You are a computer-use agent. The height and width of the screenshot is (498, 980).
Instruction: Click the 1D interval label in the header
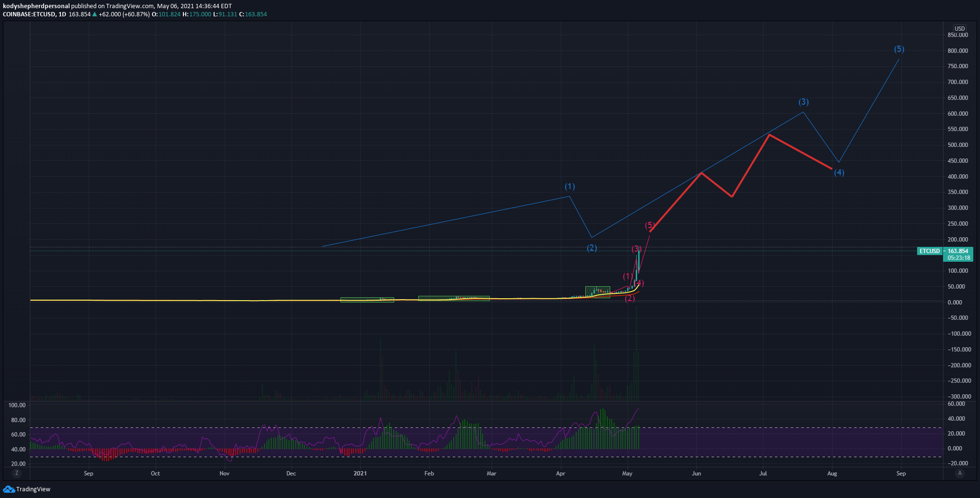point(62,14)
